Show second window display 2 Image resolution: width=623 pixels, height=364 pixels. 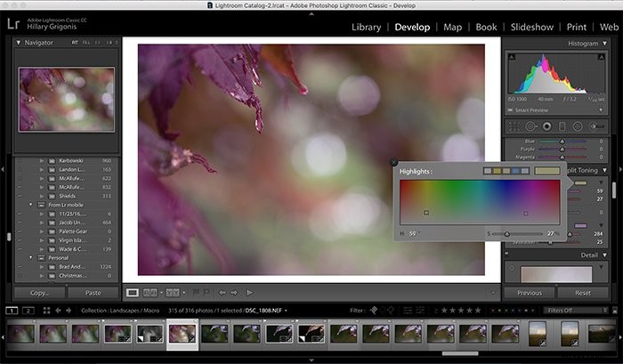[x=28, y=311]
